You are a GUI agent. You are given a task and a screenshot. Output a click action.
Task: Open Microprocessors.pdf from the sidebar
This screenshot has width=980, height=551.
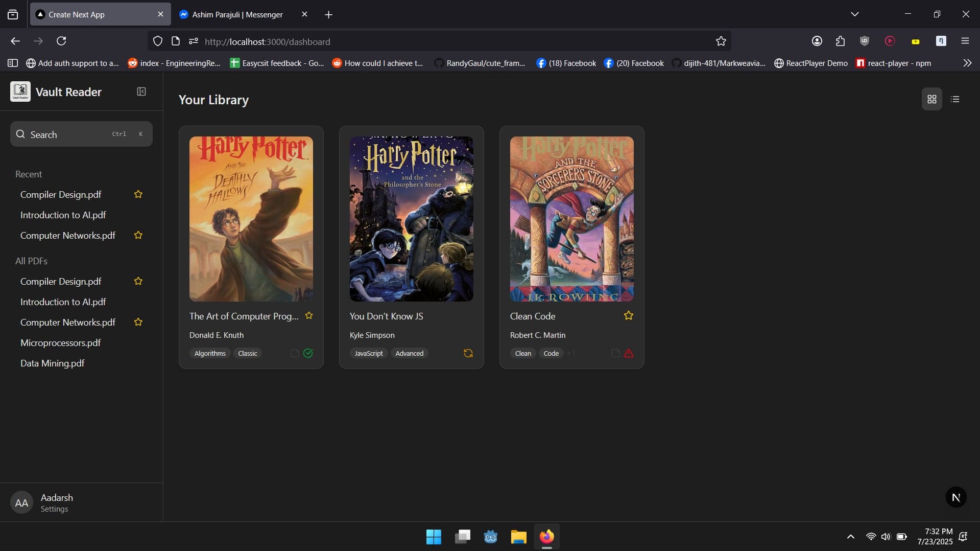(60, 343)
